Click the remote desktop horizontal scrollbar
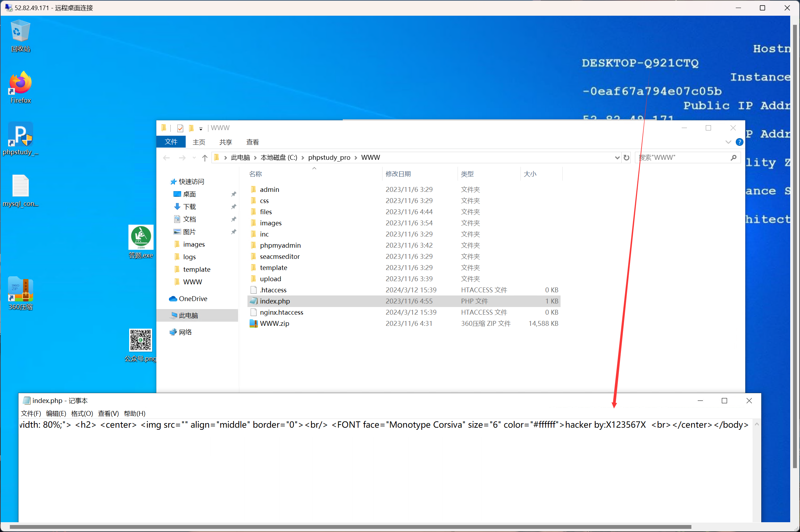Viewport: 800px width, 532px height. coord(349,527)
